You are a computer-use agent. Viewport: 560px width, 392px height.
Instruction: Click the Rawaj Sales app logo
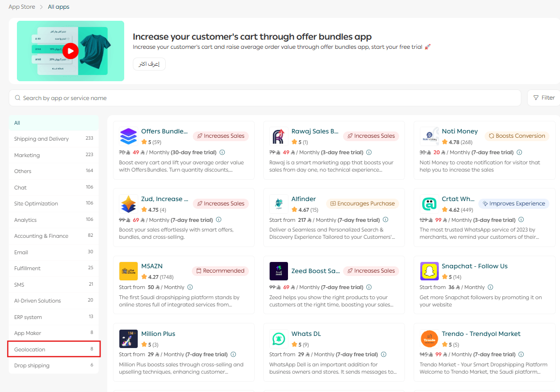pyautogui.click(x=279, y=136)
